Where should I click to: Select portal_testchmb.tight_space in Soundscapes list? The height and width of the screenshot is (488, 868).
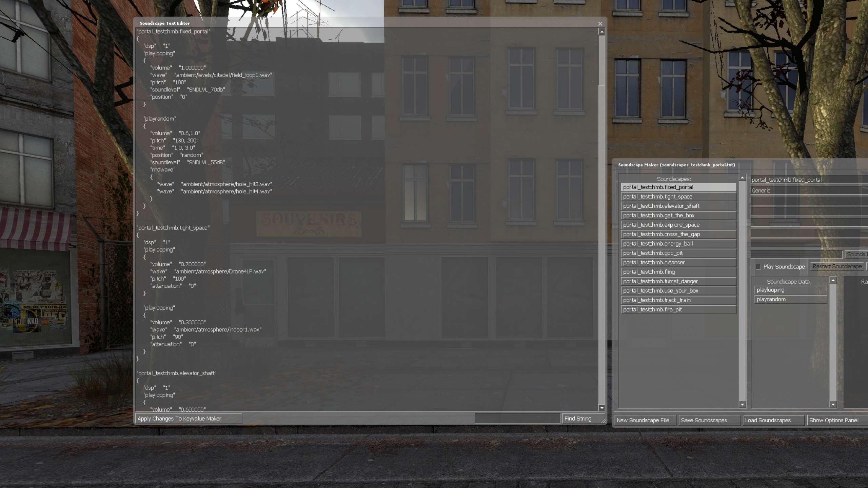(678, 197)
